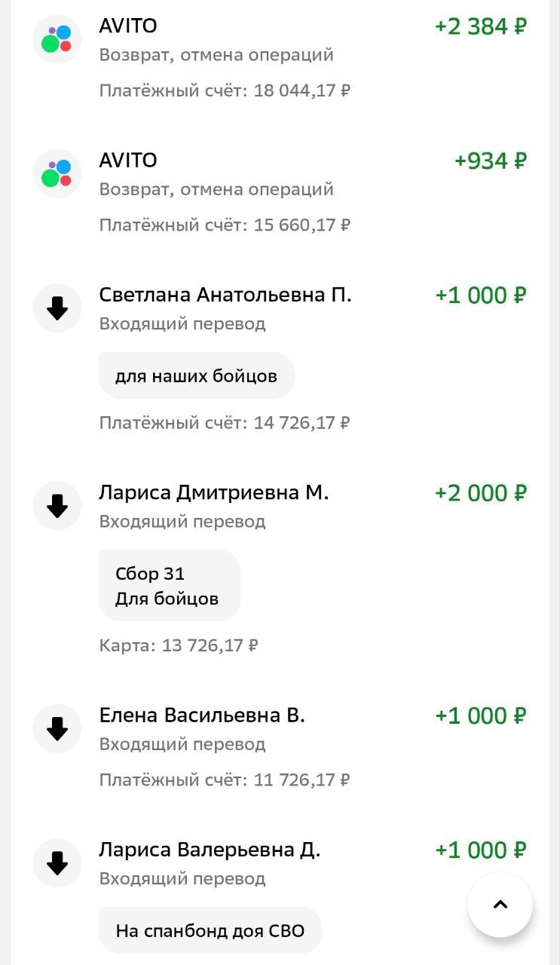
Task: Tap the incoming arrow icon for Елена Васильевна В.
Action: 57,729
